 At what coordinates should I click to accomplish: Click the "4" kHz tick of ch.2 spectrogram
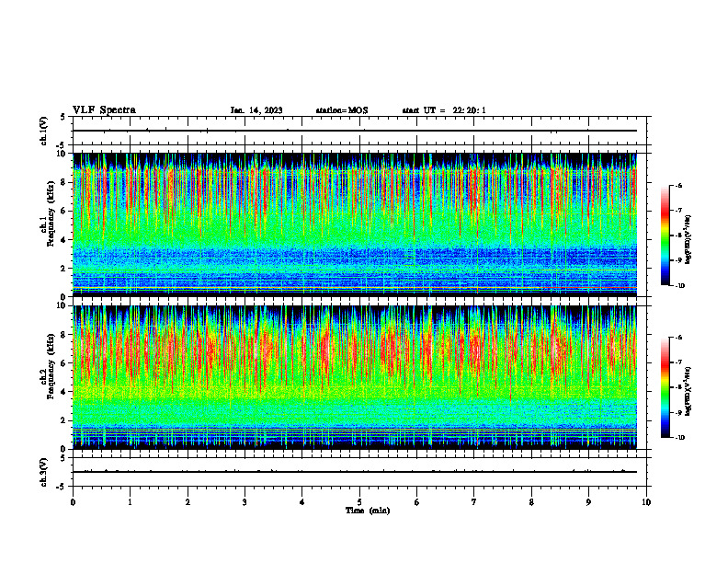(x=64, y=392)
